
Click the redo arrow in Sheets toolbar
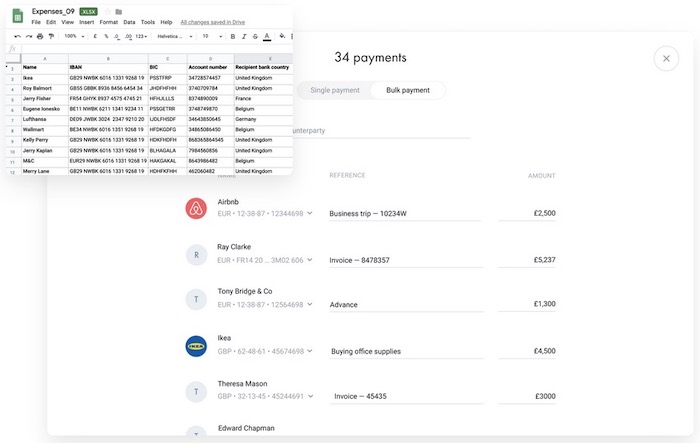coord(29,37)
